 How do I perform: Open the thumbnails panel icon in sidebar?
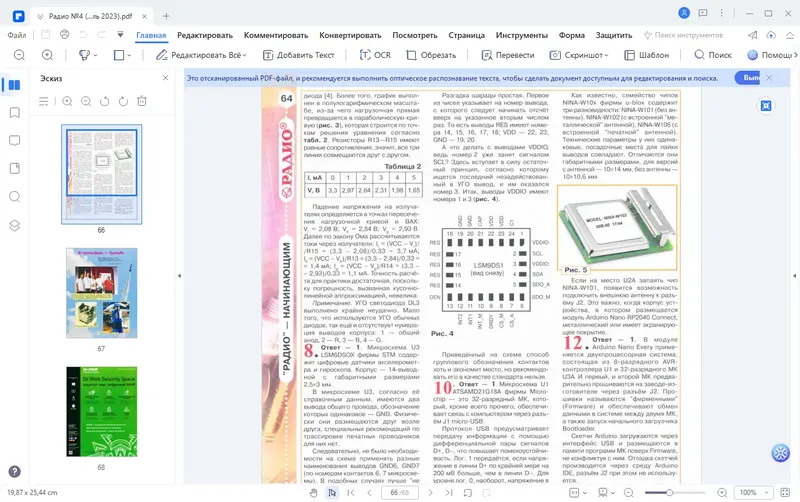point(14,85)
